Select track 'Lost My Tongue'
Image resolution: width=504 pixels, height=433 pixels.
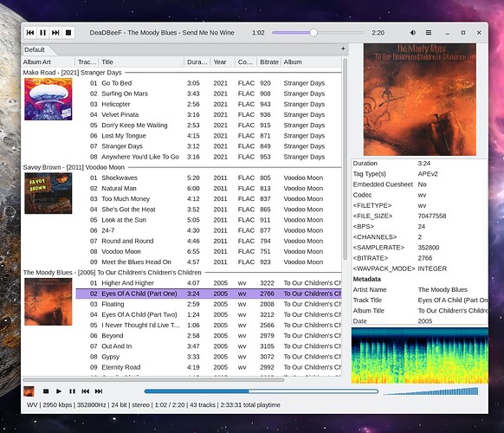pos(209,136)
